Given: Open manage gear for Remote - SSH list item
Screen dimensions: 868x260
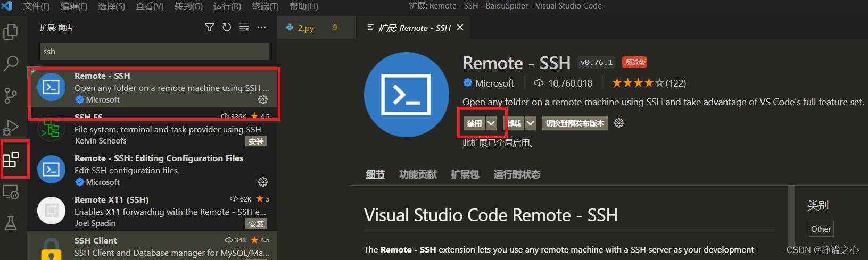Looking at the screenshot, I should (263, 99).
